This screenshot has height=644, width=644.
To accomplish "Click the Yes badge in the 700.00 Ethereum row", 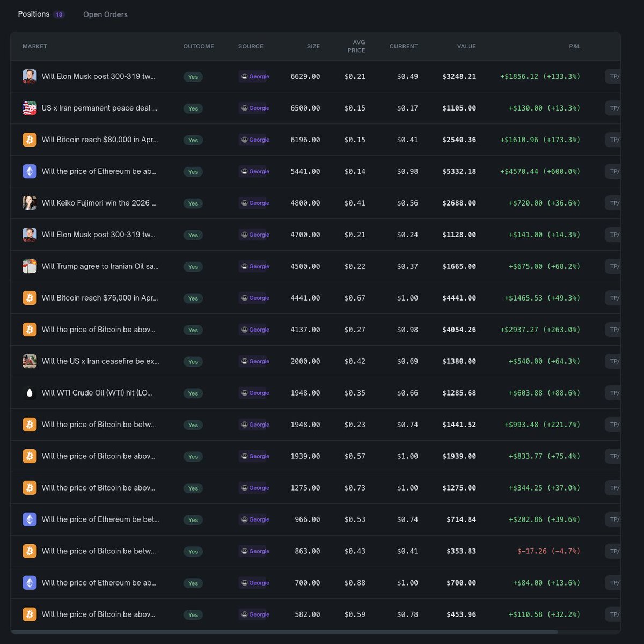I will pos(193,583).
